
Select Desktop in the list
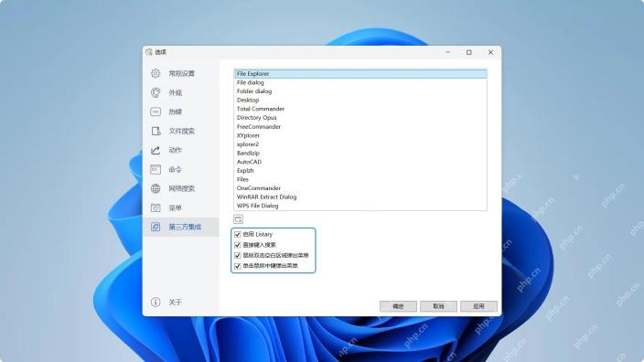(x=360, y=101)
